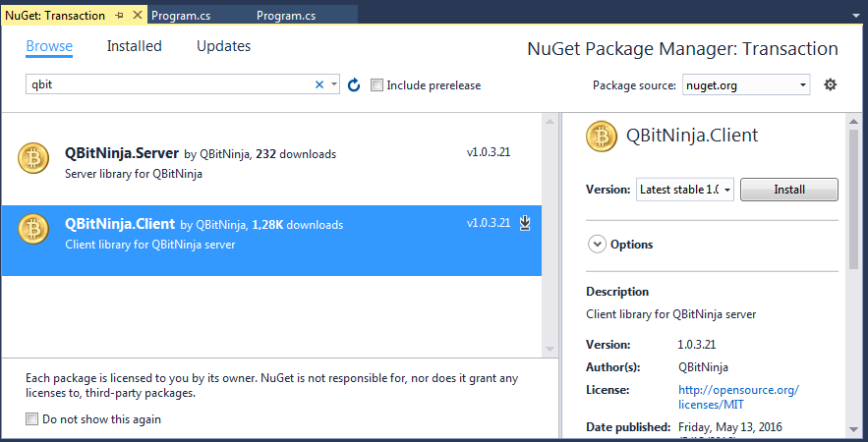Image resolution: width=868 pixels, height=442 pixels.
Task: Click the QBitNinja.Server bitcoin icon
Action: point(33,158)
